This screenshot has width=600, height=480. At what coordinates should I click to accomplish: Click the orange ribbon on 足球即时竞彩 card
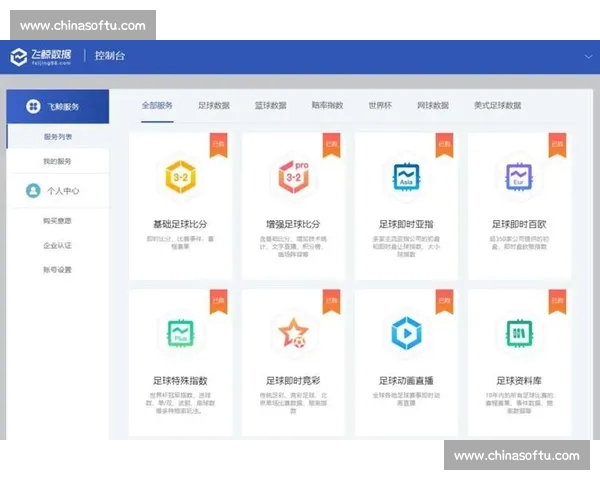pyautogui.click(x=331, y=302)
